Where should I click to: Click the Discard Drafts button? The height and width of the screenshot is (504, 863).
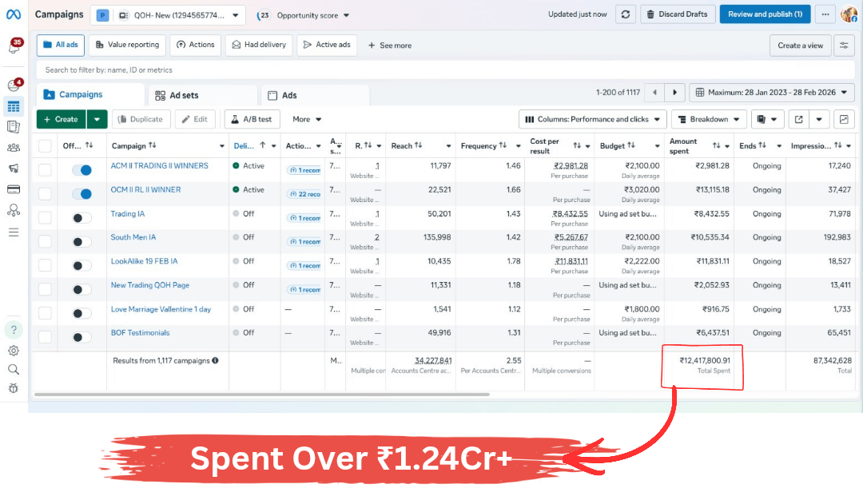[x=678, y=14]
